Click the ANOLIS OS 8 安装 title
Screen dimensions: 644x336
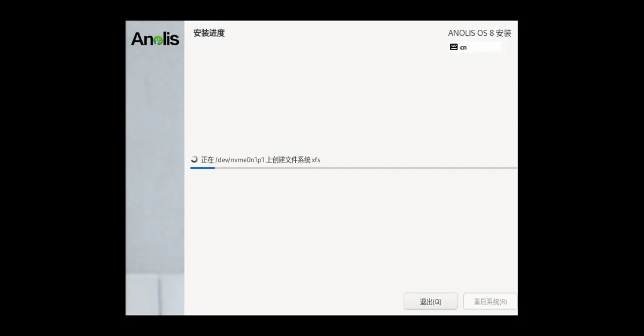[x=479, y=33]
